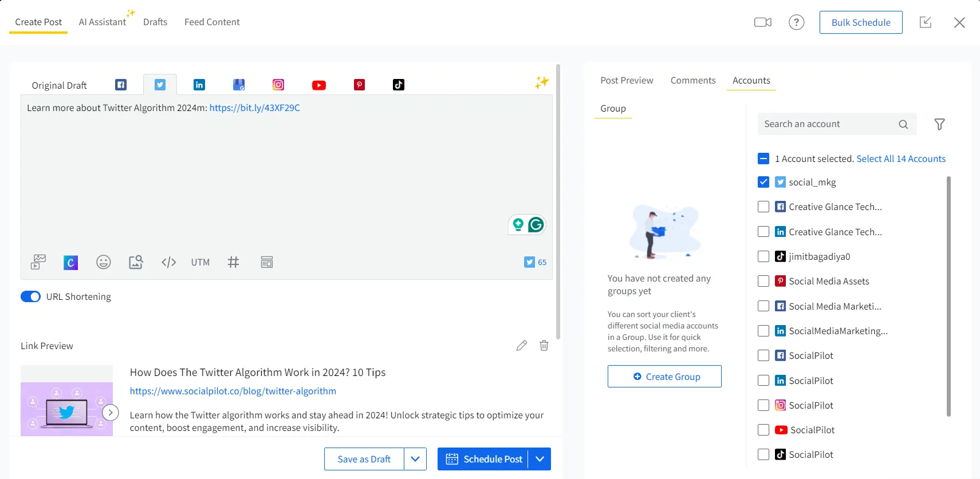Screen dimensions: 980x479
Task: Select the Twitter tab in post editor
Action: click(160, 85)
